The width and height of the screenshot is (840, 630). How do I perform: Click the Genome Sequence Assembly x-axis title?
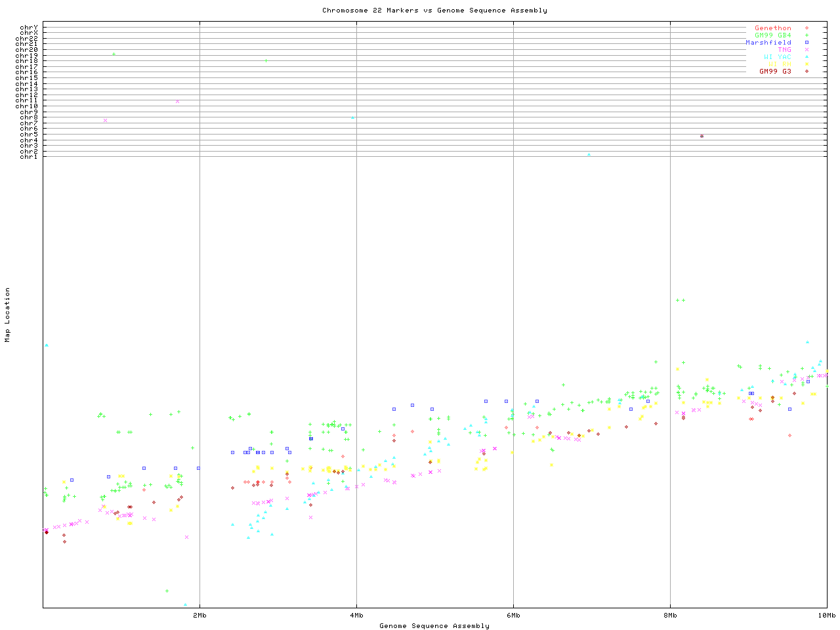click(x=434, y=626)
